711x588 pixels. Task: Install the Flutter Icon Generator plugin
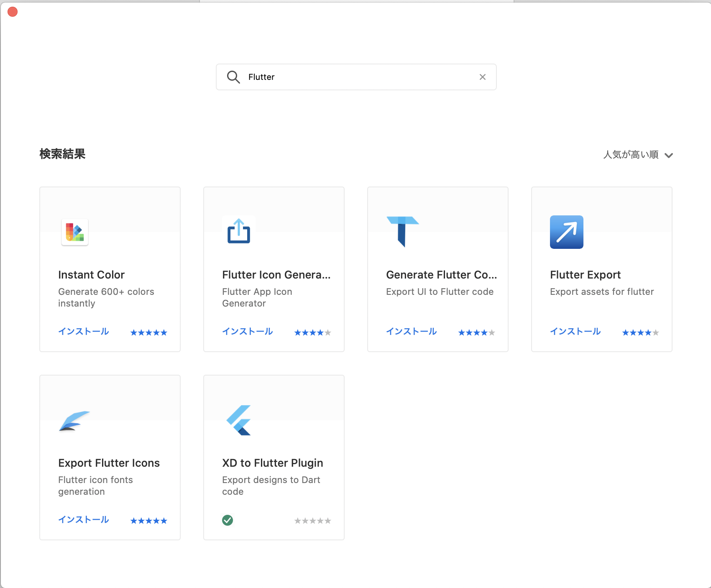point(248,332)
